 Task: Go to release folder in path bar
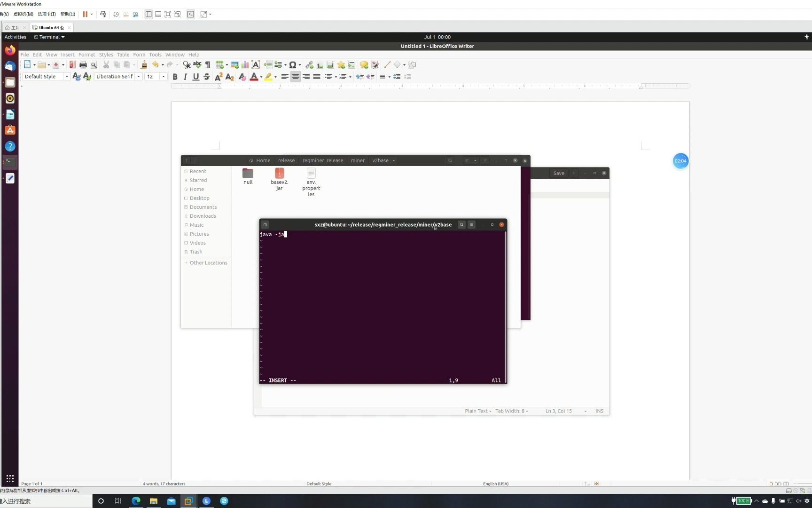(x=286, y=160)
